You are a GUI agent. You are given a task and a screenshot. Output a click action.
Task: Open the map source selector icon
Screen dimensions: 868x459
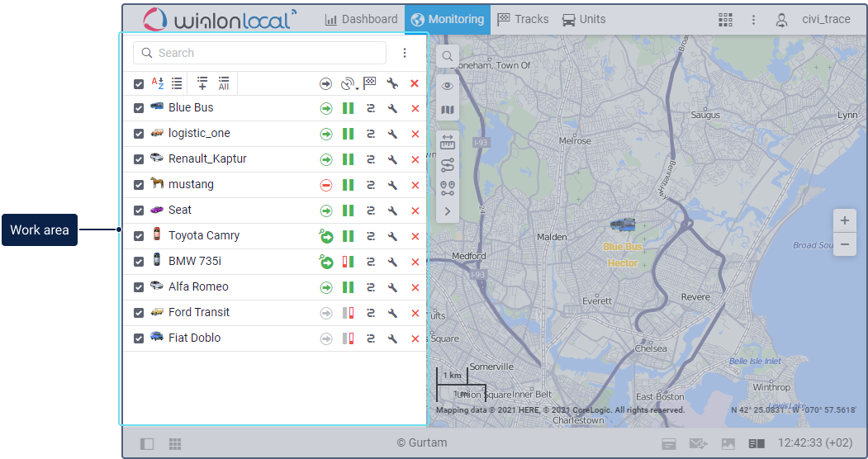coord(448,110)
